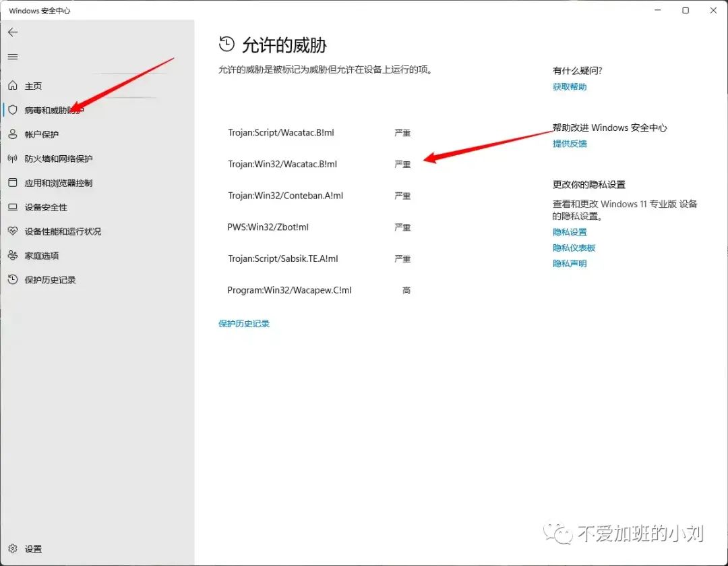Click the 允许的威胁 page heading
Viewport: 728px width, 566px height.
coord(284,45)
